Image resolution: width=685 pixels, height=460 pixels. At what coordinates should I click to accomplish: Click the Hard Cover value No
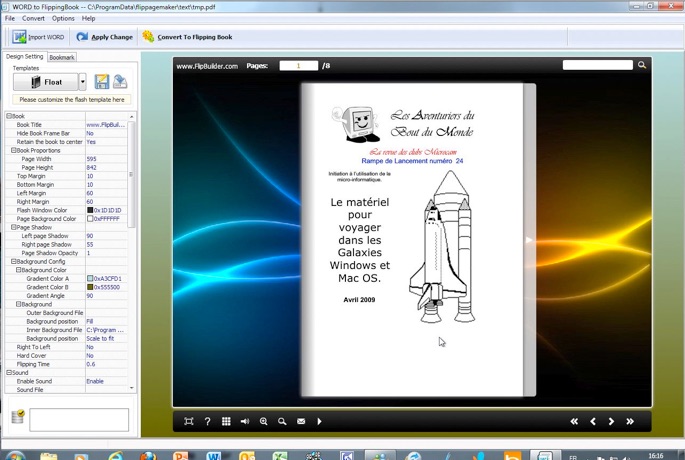[106, 356]
